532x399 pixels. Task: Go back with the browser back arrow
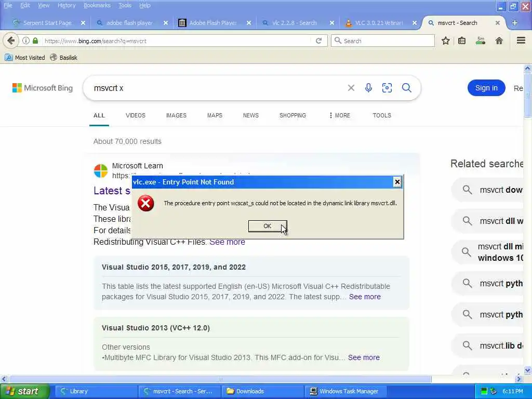pos(11,41)
